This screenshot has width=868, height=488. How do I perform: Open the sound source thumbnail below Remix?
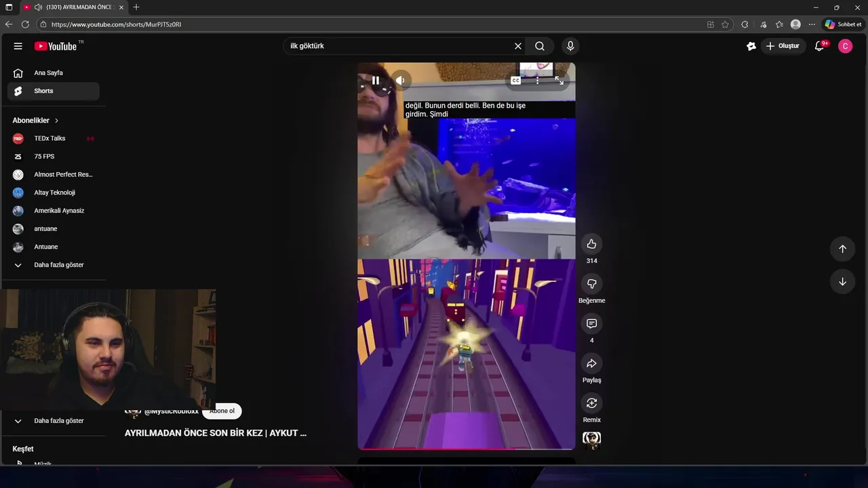pos(591,441)
